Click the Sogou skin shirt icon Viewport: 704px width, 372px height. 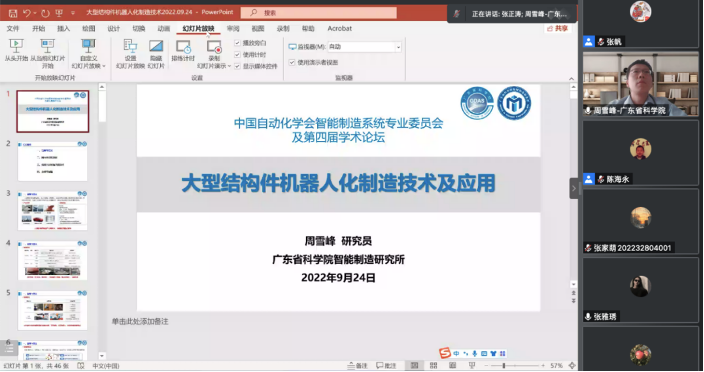coord(493,354)
